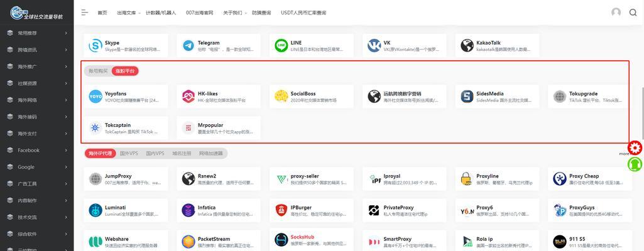The height and width of the screenshot is (251, 644).
Task: Click the HK-likes heart logo icon
Action: [x=188, y=97]
